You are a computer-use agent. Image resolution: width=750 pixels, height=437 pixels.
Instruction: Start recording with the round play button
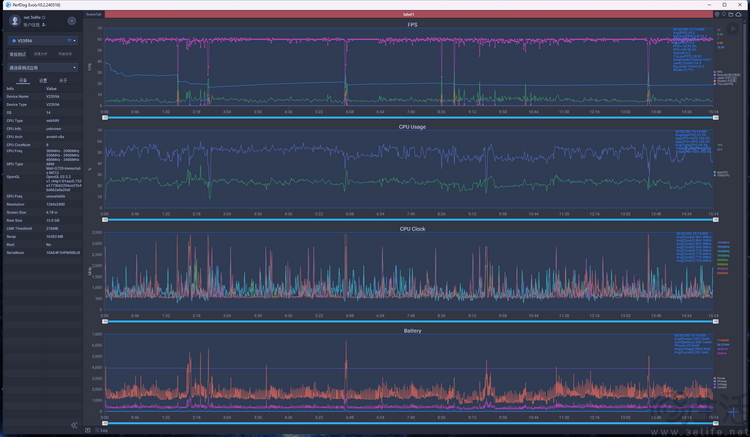[x=733, y=29]
